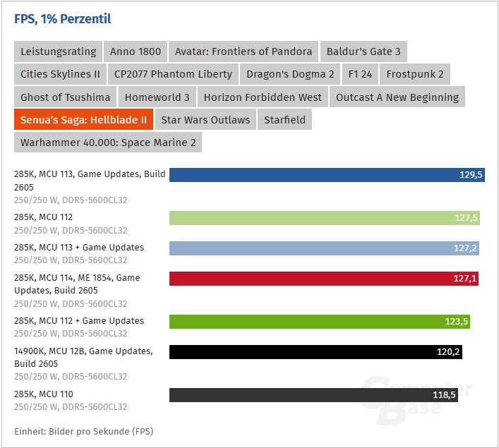This screenshot has height=448, width=499.
Task: Select the F1 24 tab
Action: coord(360,74)
